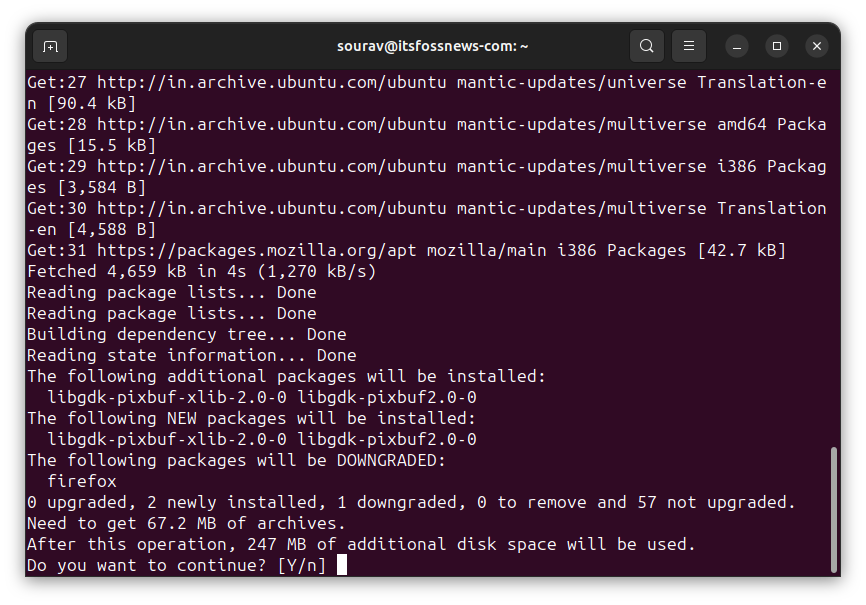Close the terminal window

[x=817, y=46]
